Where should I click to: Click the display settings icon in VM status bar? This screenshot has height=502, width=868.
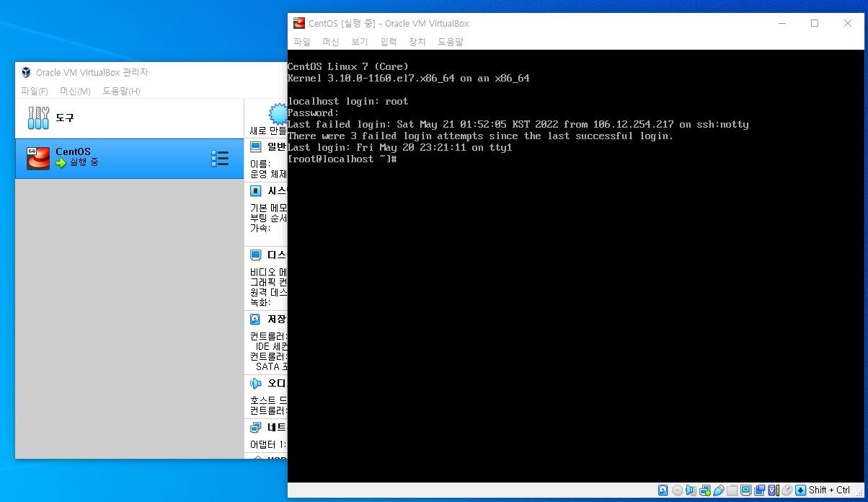746,490
